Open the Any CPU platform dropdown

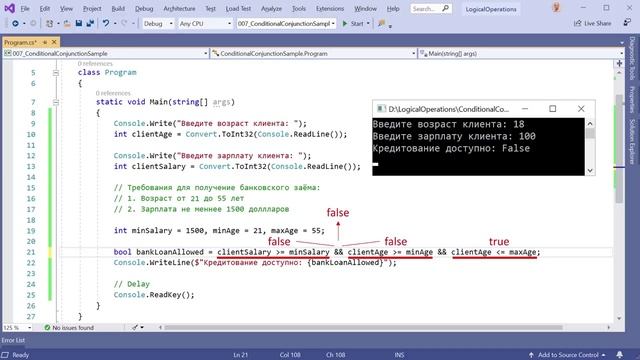pos(205,24)
